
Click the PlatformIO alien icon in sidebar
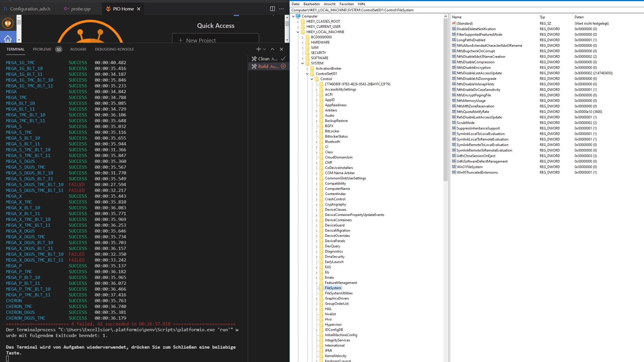(8, 23)
